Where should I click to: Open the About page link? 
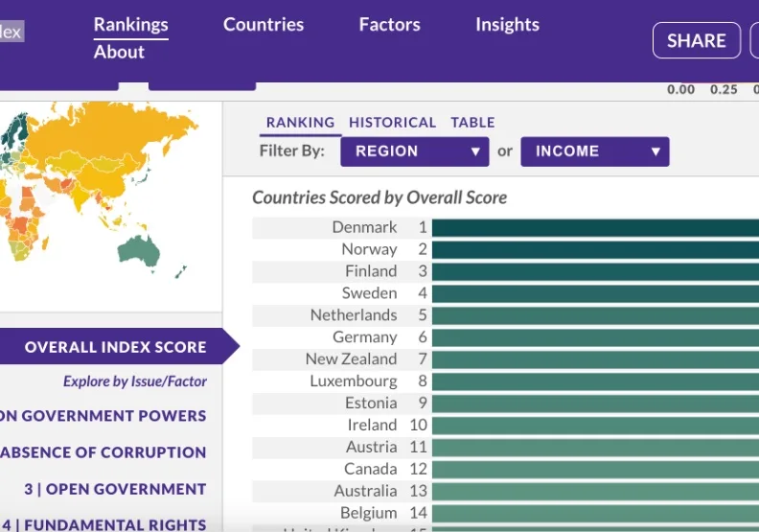pos(119,52)
